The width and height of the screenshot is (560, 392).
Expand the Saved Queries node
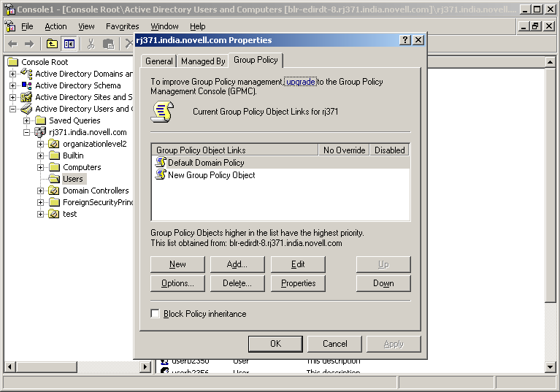tap(27, 120)
